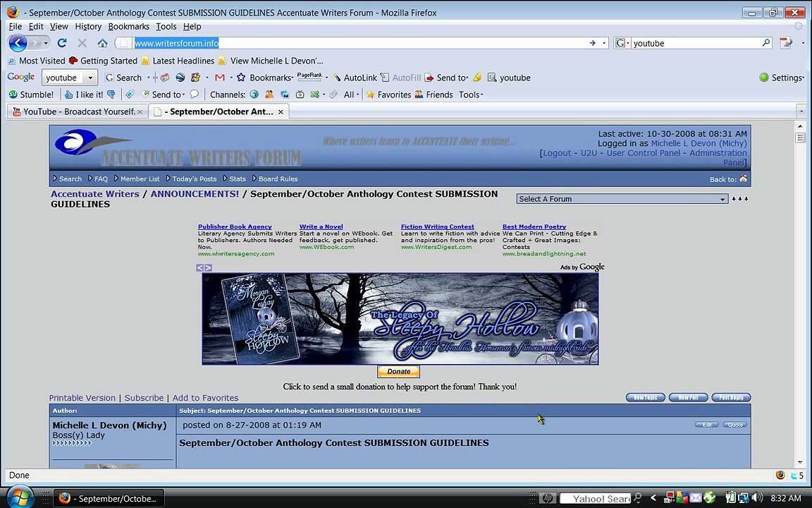
Task: Click the next ads arrow
Action: tap(208, 267)
